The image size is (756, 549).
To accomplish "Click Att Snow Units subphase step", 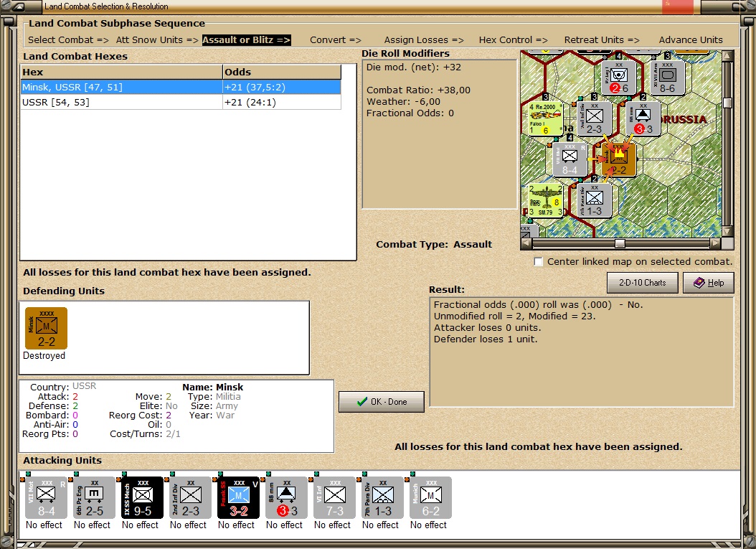I will pos(156,40).
